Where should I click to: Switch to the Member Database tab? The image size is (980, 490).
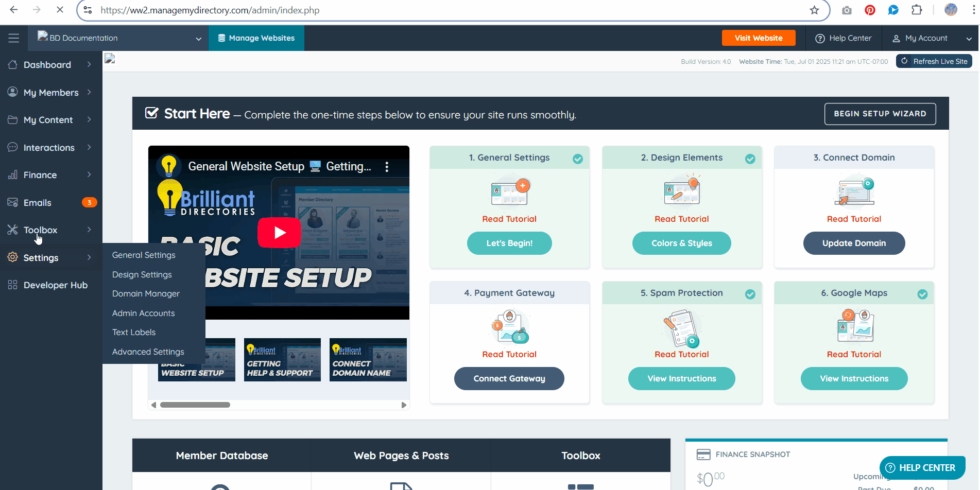(x=222, y=456)
